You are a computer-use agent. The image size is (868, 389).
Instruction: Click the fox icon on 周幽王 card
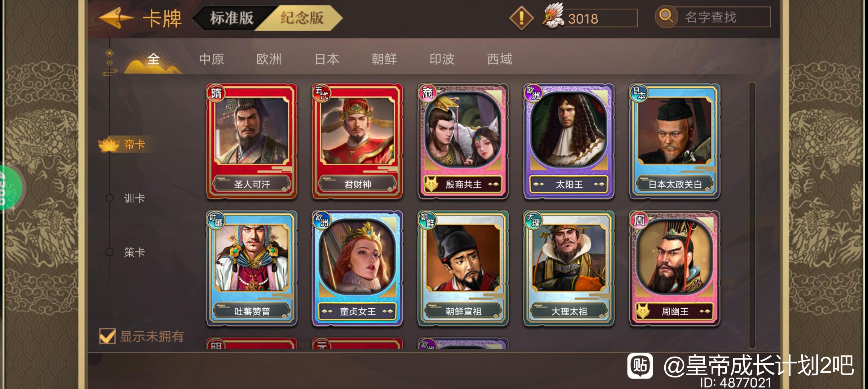643,311
